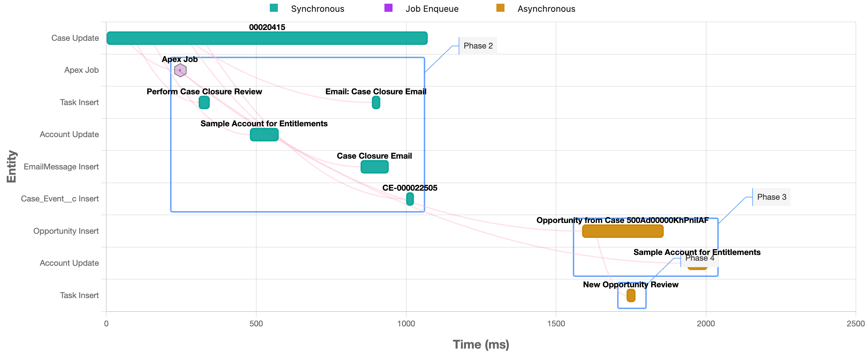Click the purple Job Enqueue legend swatch
The image size is (868, 355).
(388, 8)
